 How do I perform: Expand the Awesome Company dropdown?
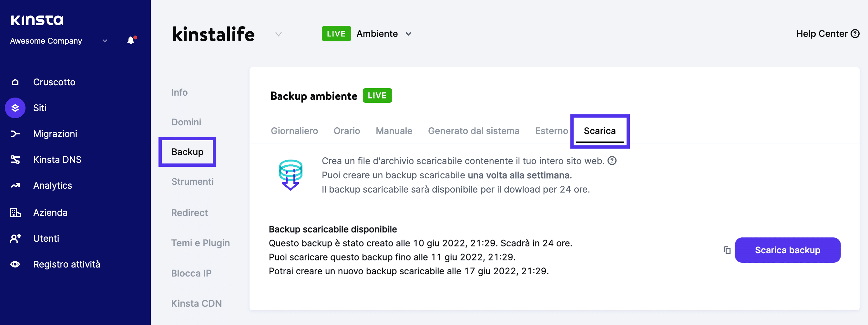coord(104,41)
